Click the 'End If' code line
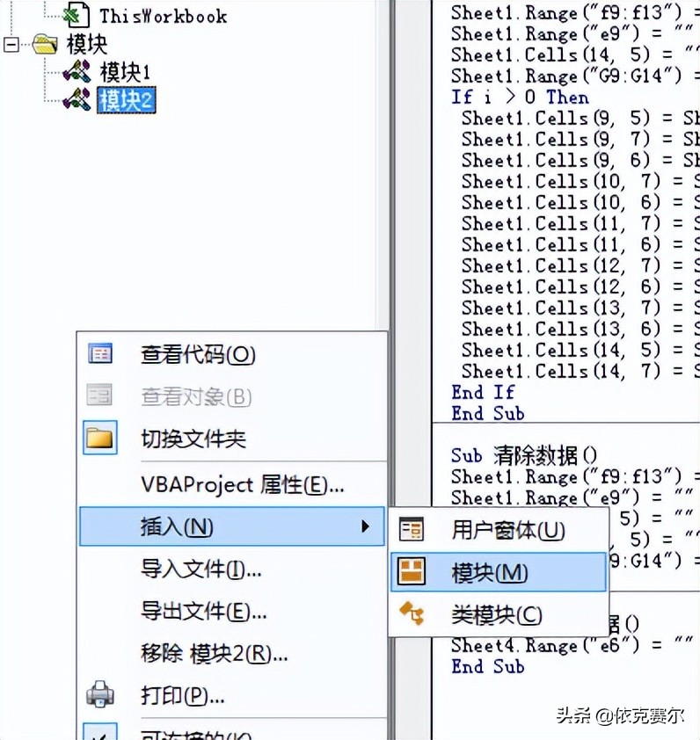 point(483,392)
